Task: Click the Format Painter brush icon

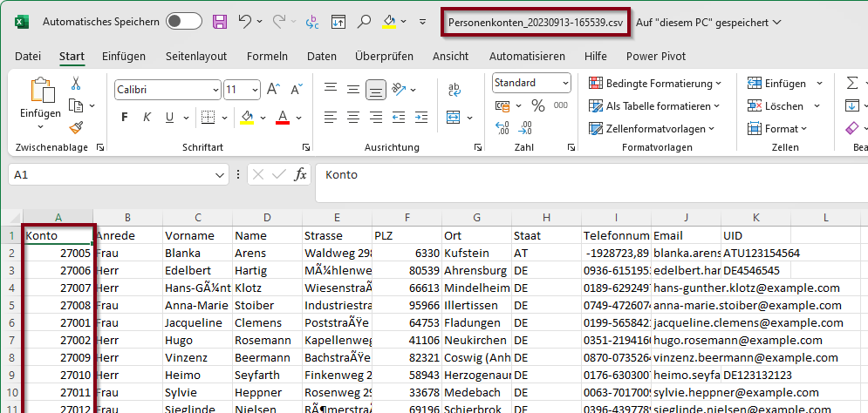Action: point(76,128)
